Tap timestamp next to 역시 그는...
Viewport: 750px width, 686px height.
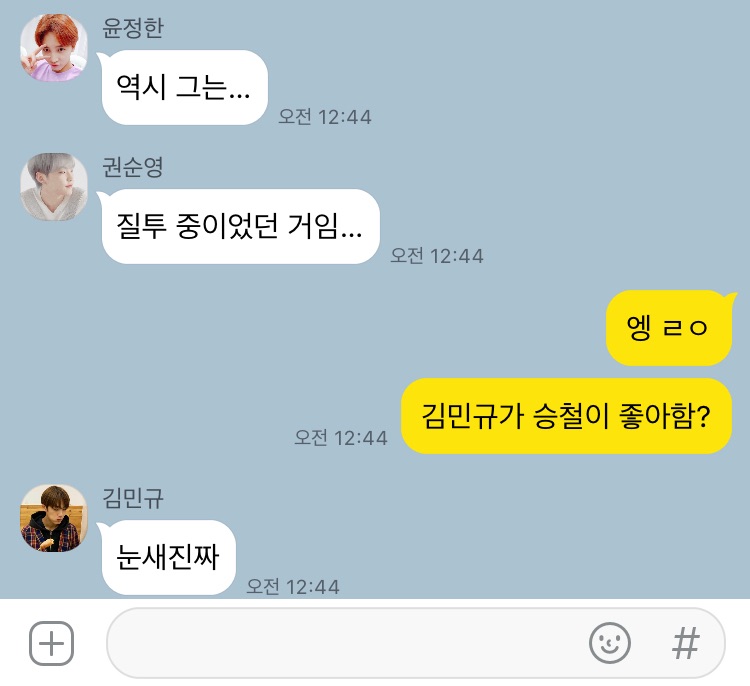[325, 117]
